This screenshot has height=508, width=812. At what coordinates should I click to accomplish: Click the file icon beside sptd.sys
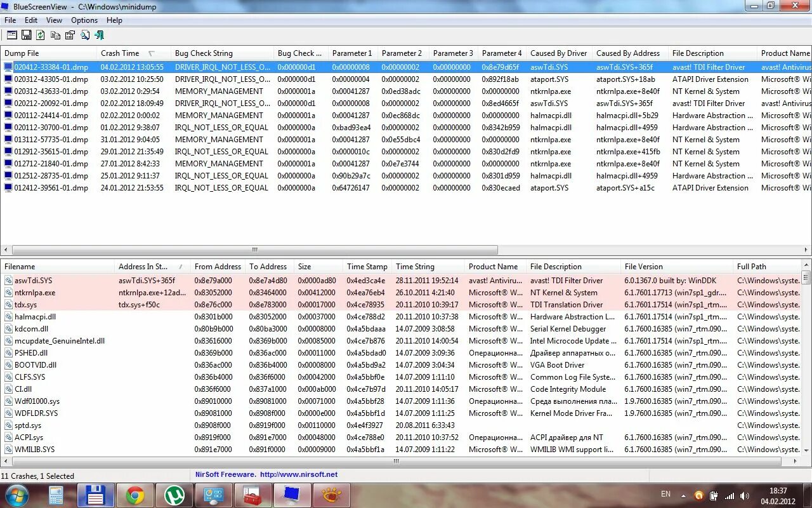click(9, 425)
